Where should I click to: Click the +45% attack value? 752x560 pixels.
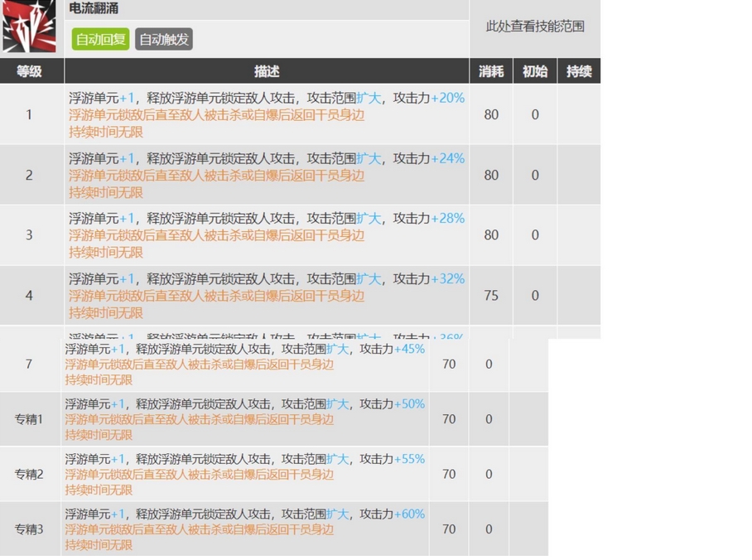[x=409, y=349]
